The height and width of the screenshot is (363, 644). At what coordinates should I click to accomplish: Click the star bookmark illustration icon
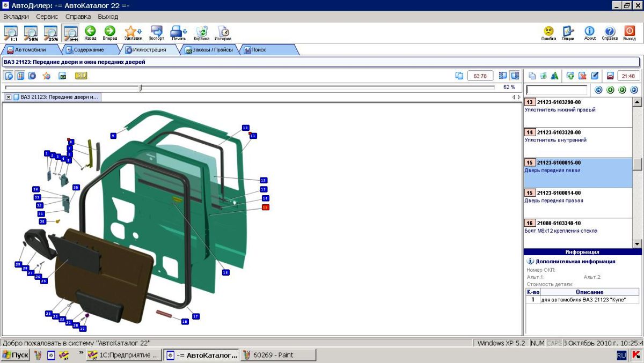tap(47, 76)
